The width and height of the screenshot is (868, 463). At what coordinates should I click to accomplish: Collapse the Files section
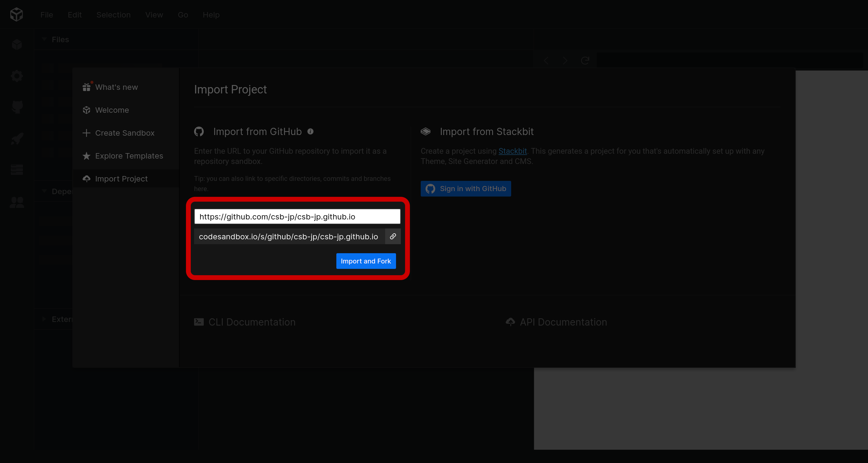[x=44, y=39]
